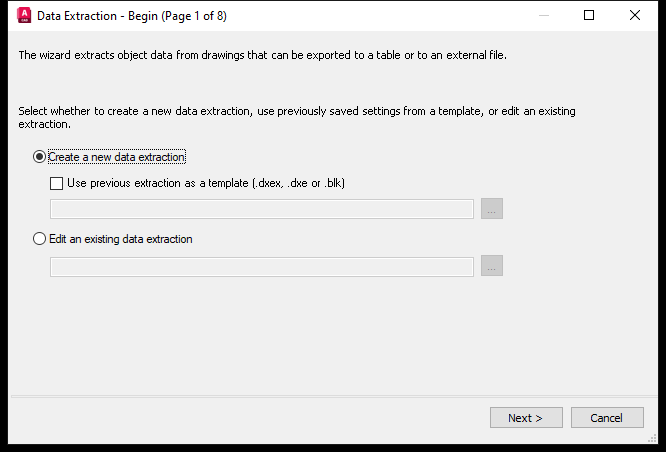Click the 'Select whether to create' instruction text
The width and height of the screenshot is (666, 452).
pos(297,117)
